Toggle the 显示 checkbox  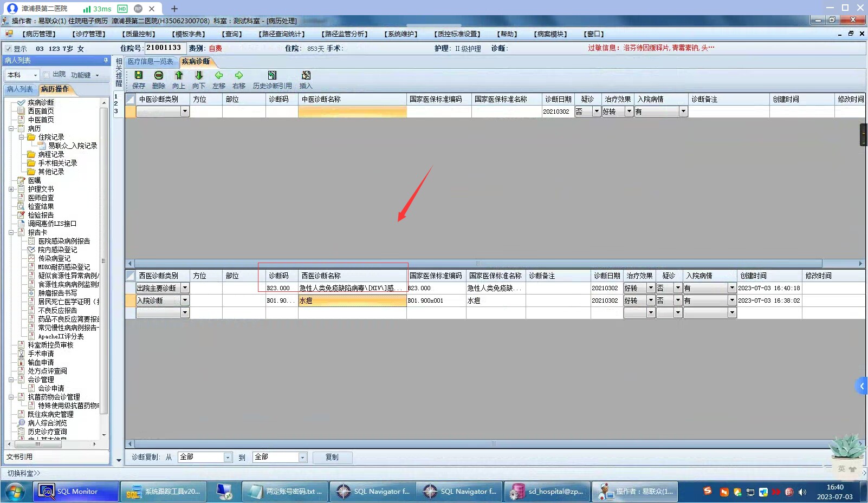pyautogui.click(x=8, y=48)
